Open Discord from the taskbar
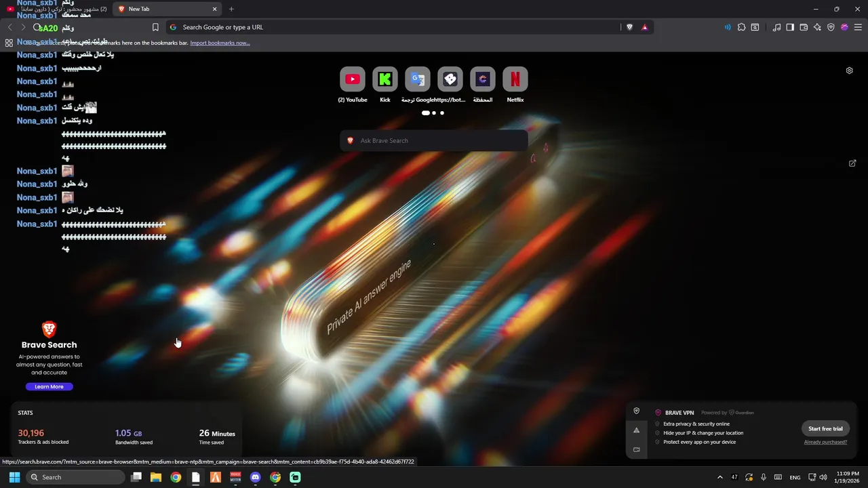 (255, 477)
